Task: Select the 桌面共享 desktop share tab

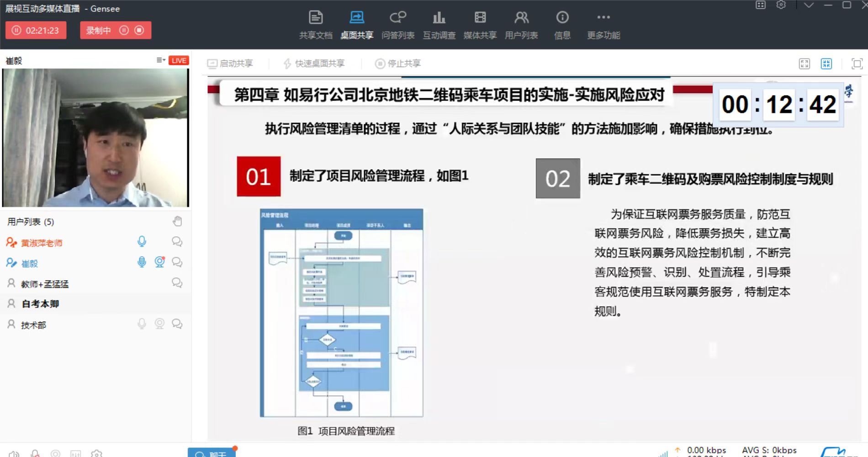Action: click(357, 25)
